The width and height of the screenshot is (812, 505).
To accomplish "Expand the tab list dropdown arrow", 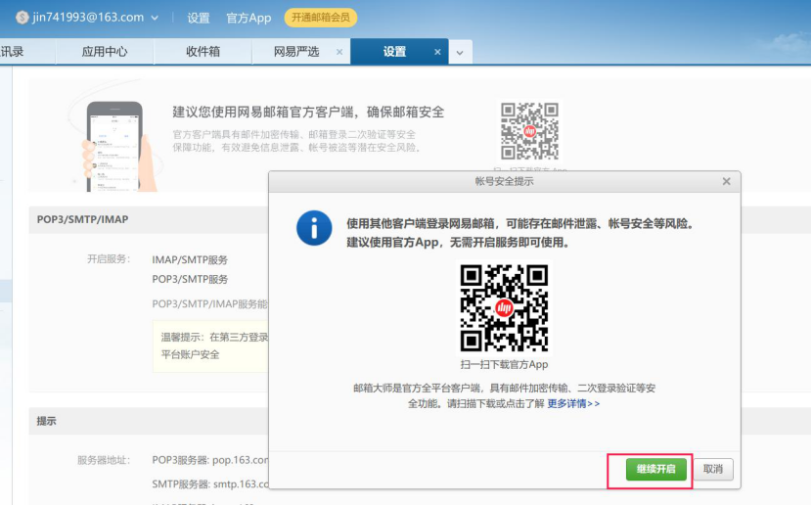I will (x=460, y=52).
